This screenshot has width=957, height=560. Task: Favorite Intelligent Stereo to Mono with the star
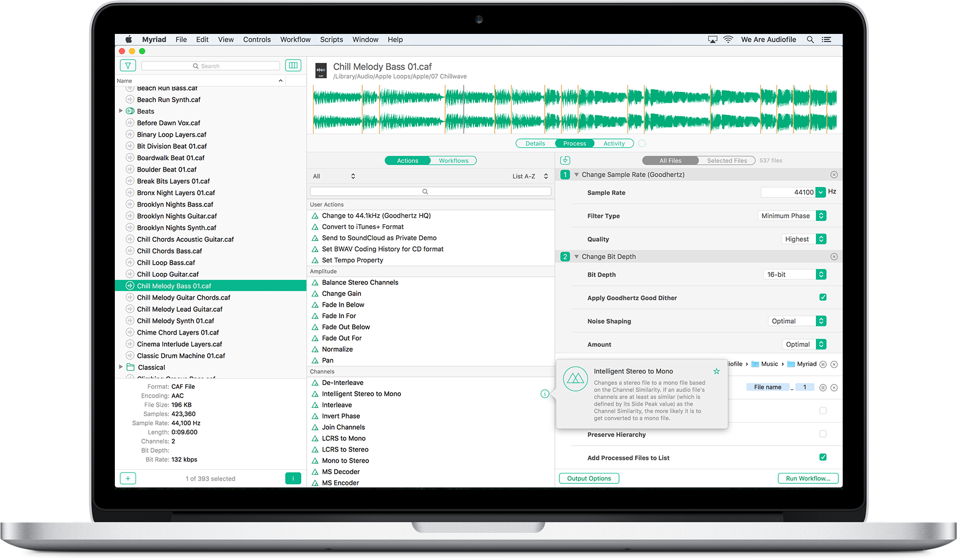tap(716, 371)
